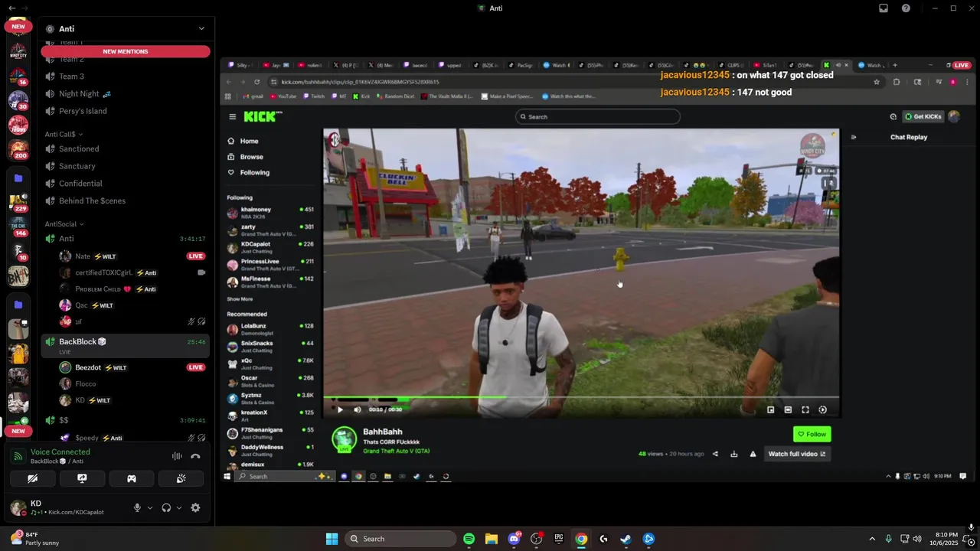Open microphone input options chevron

coord(149,507)
